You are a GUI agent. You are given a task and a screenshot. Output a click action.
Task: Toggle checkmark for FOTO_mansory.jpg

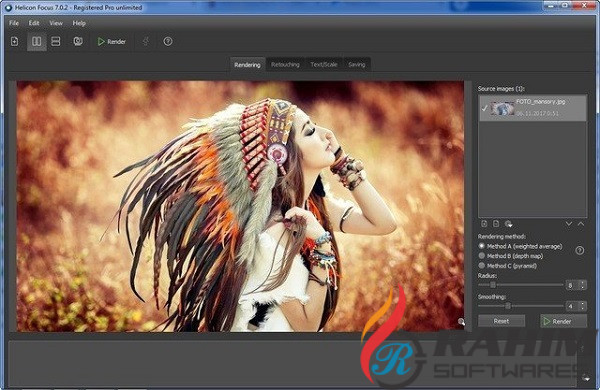point(484,108)
